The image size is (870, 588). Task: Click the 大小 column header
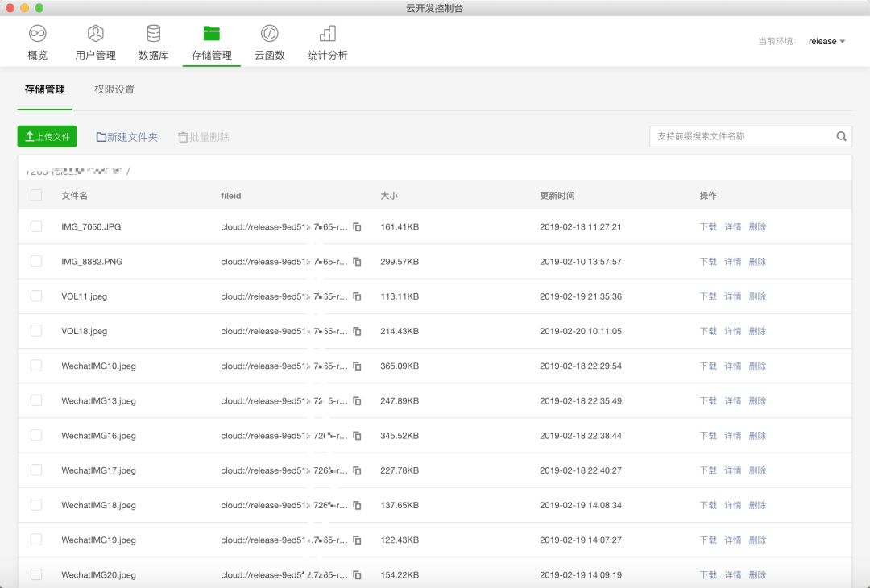click(389, 196)
